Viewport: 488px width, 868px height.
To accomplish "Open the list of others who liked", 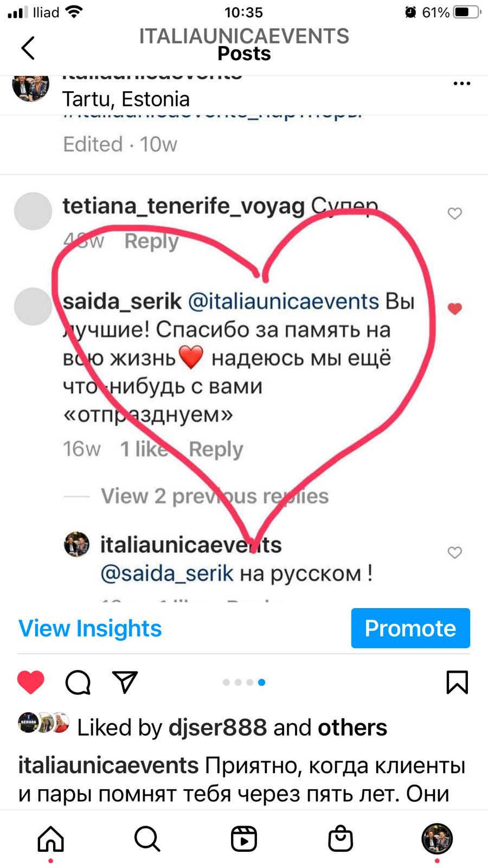I will click(352, 727).
